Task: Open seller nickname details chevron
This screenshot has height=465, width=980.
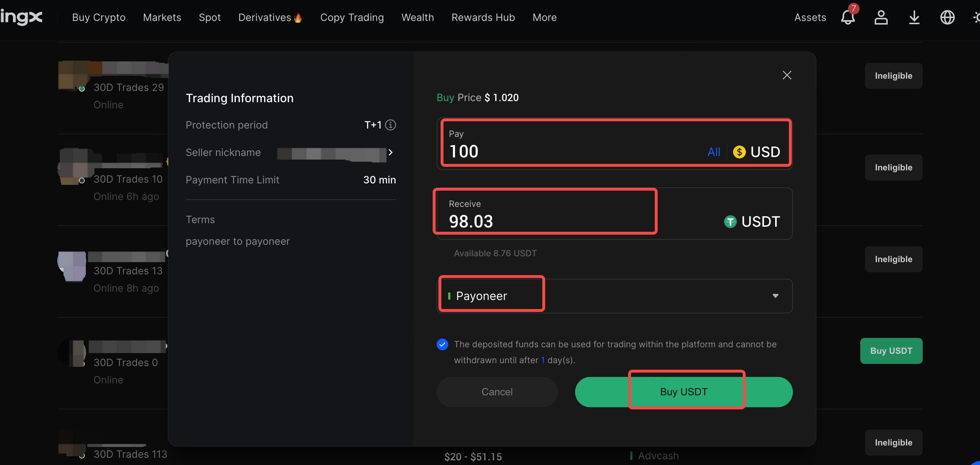Action: [x=390, y=152]
